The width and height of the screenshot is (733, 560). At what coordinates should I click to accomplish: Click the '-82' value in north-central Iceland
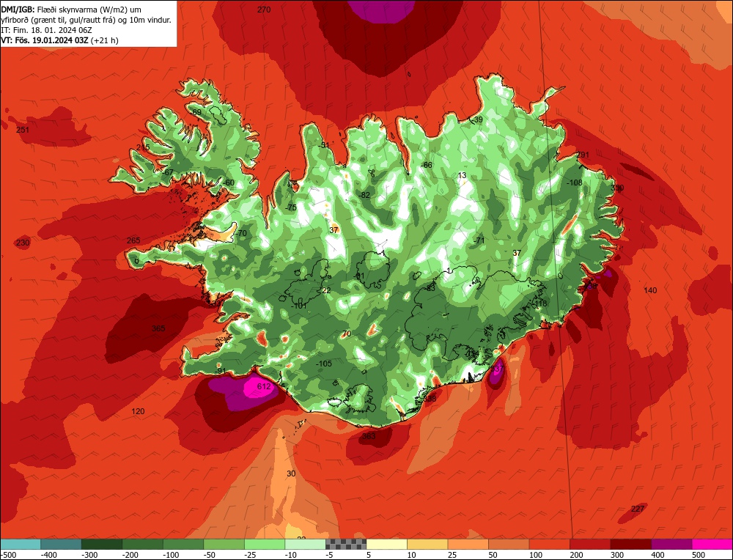coord(364,195)
